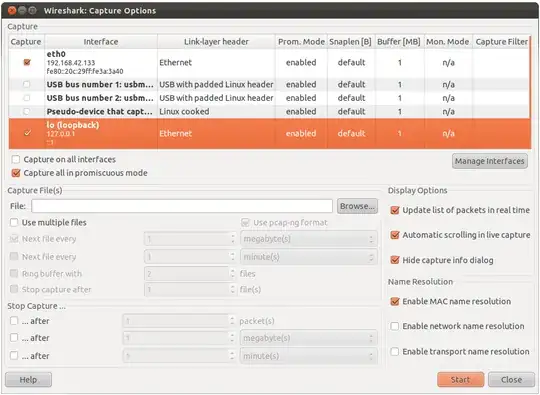Check the USB bus number 1 capture box

click(27, 84)
